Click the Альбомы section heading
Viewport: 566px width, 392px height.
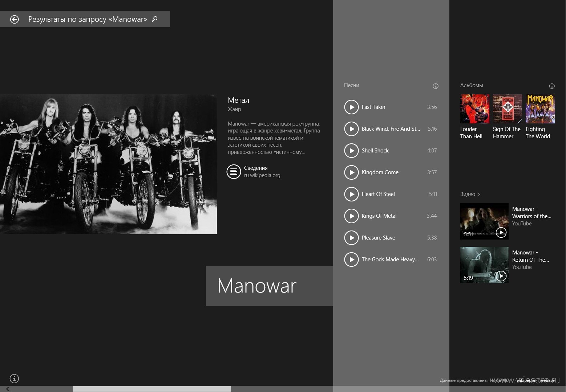[472, 85]
